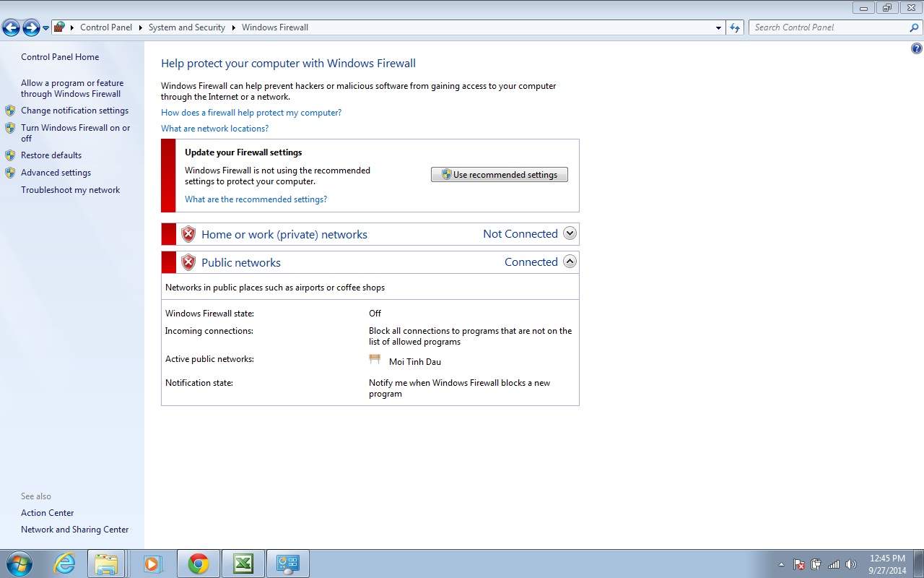This screenshot has width=924, height=578.
Task: Open Windows Explorer from taskbar
Action: (106, 564)
